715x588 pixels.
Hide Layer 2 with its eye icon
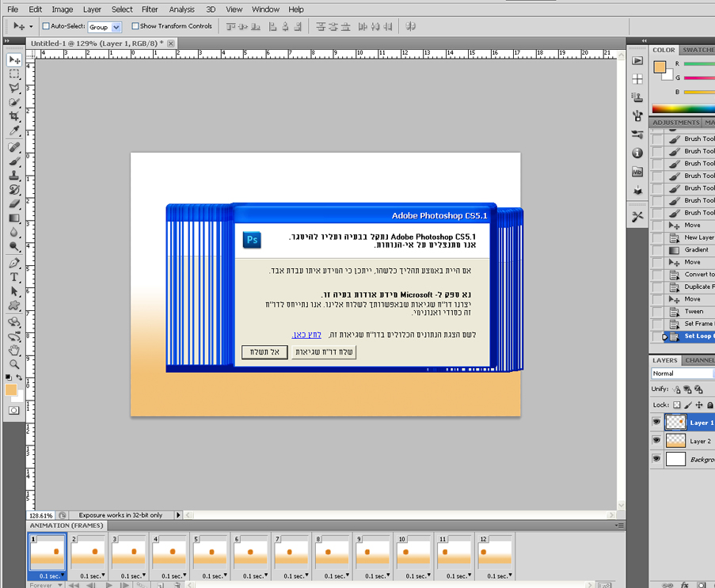(x=656, y=440)
